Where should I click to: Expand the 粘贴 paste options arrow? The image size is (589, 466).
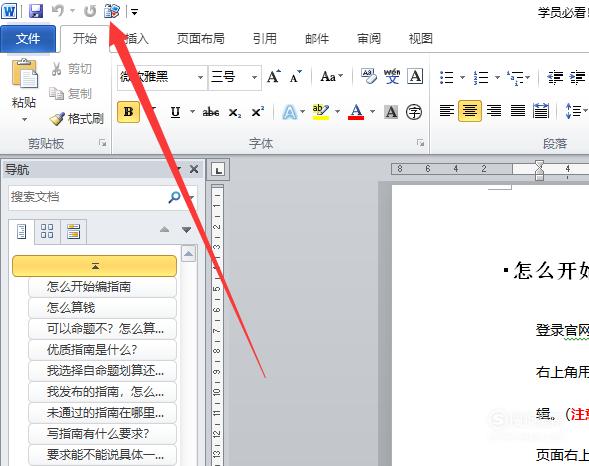[x=24, y=120]
